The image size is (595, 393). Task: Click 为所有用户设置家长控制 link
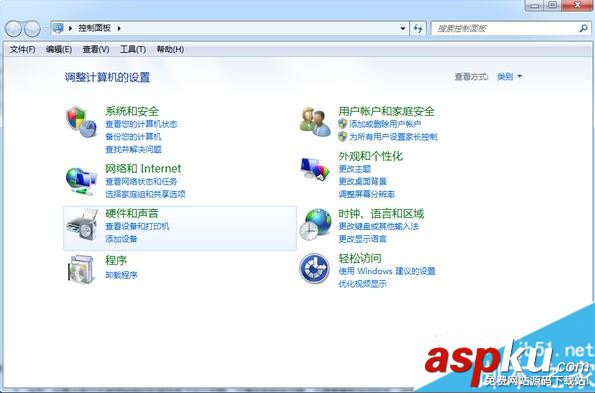[393, 137]
